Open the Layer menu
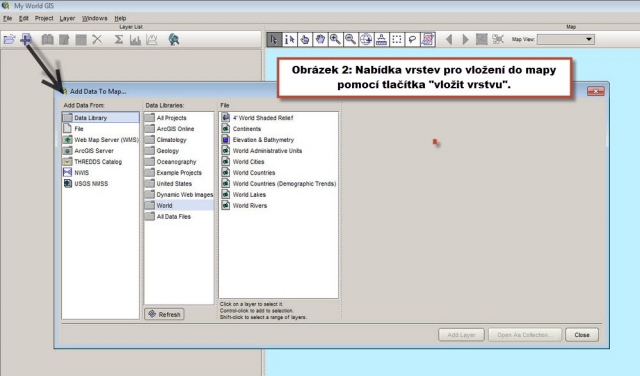This screenshot has width=640, height=376. 67,18
